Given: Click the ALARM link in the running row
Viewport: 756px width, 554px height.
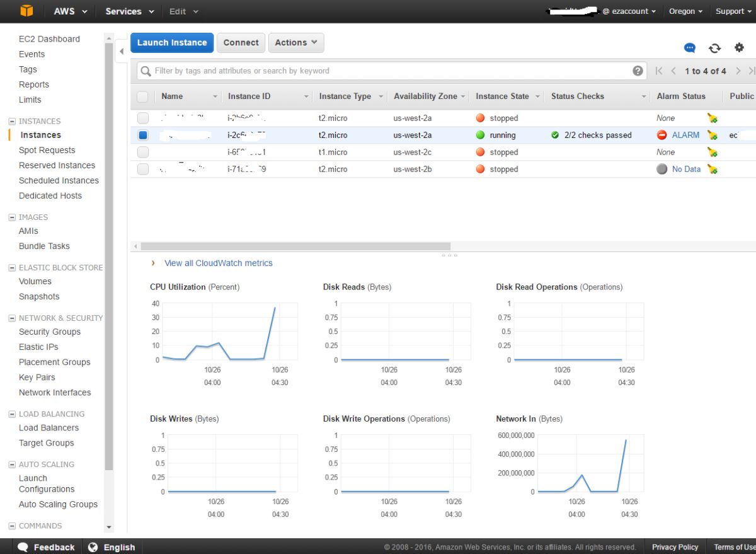Looking at the screenshot, I should (x=685, y=135).
